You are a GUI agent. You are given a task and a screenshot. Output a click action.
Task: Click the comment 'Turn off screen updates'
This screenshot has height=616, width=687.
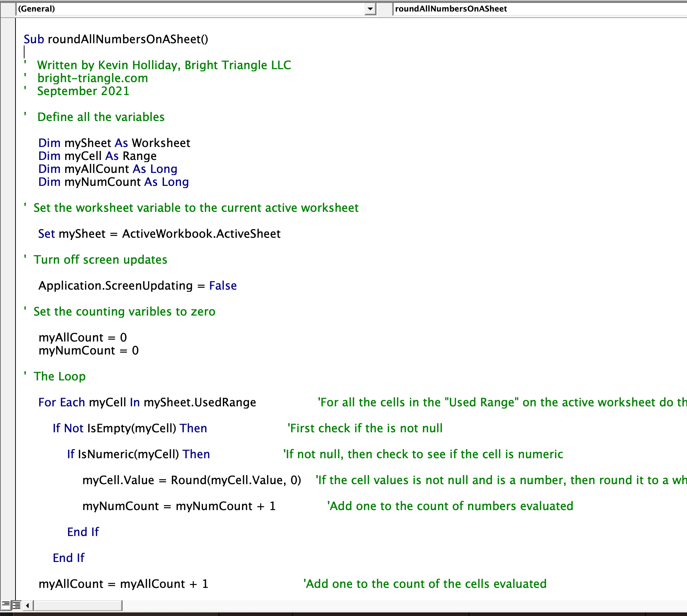101,260
